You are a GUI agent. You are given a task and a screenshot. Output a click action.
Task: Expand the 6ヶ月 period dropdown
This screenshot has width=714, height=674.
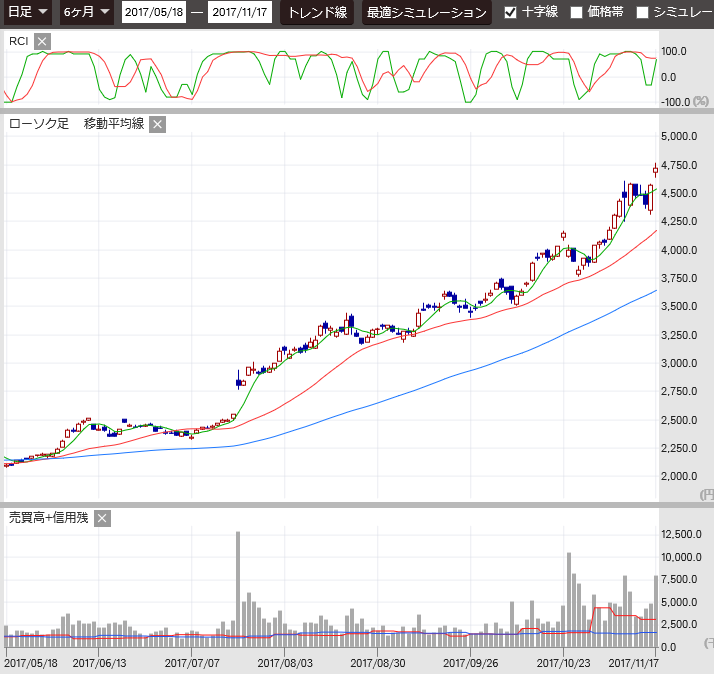pos(86,12)
